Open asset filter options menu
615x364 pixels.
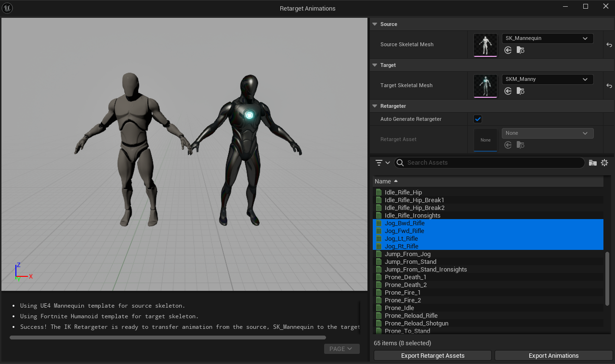coord(383,163)
